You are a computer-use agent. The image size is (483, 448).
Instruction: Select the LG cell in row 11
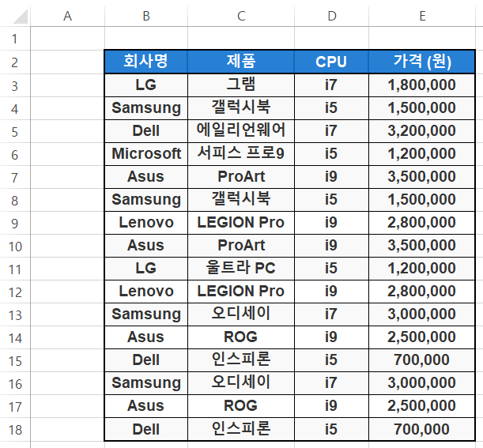146,269
